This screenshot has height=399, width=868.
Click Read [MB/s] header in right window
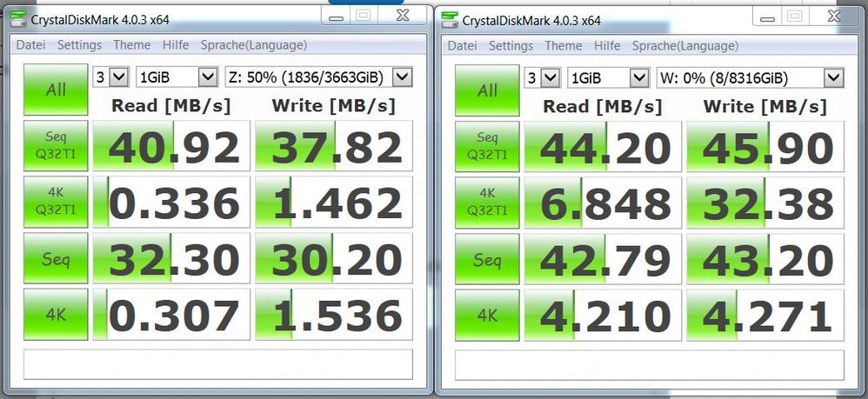tap(602, 106)
